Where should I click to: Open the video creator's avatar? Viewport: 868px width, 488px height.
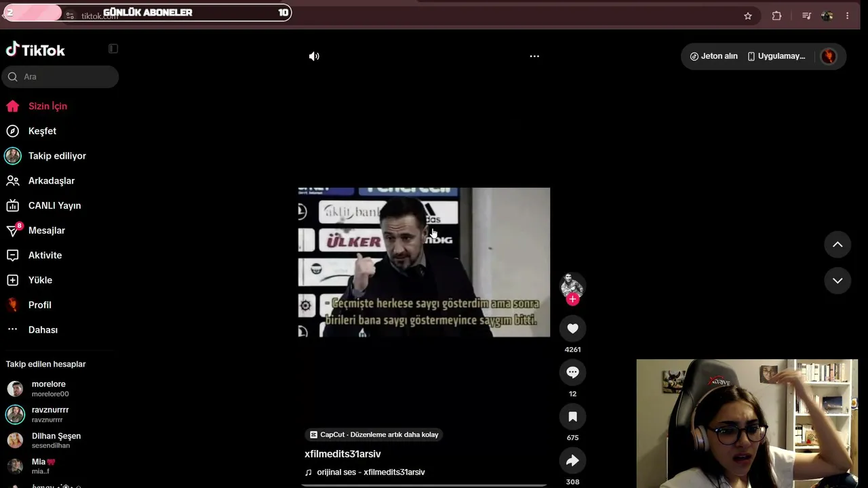(572, 285)
